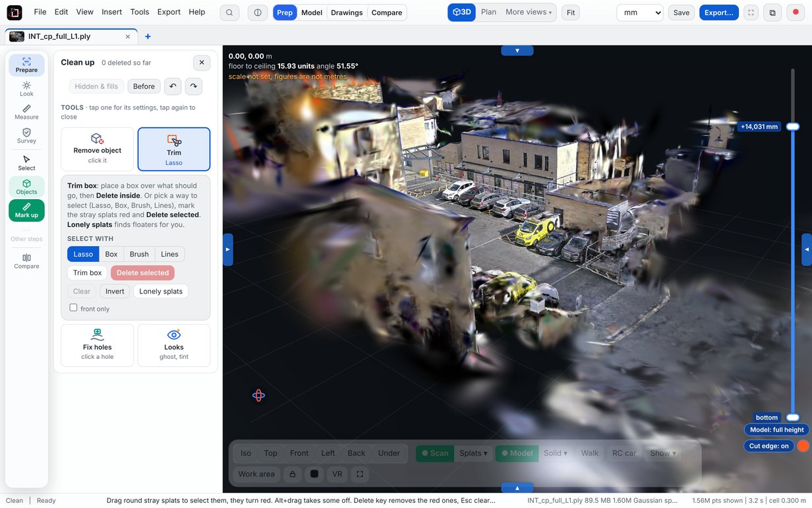Select the Measure tool in the sidebar
The image size is (812, 508).
[26, 112]
